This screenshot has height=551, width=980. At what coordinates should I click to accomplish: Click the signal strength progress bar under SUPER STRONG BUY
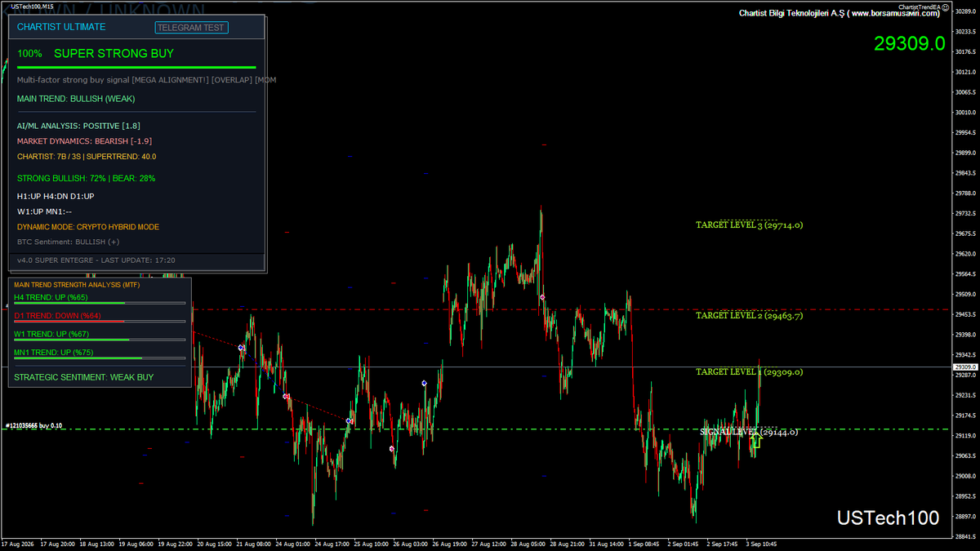(136, 68)
